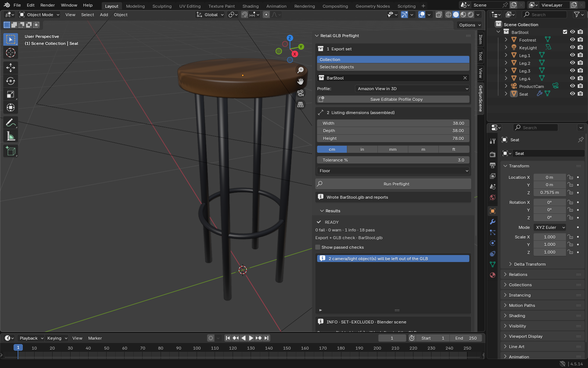Activate the Rotate tool

[x=11, y=81]
